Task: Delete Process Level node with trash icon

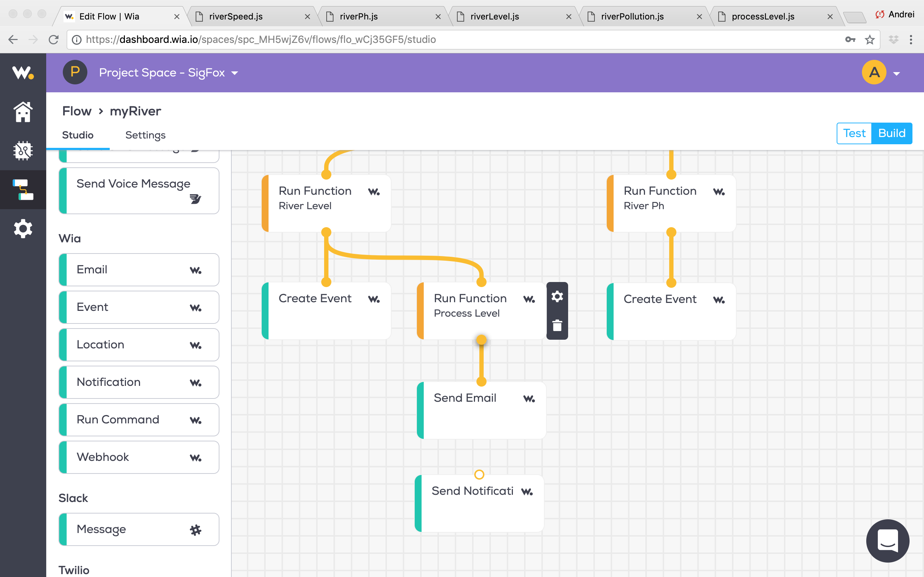Action: 557,326
